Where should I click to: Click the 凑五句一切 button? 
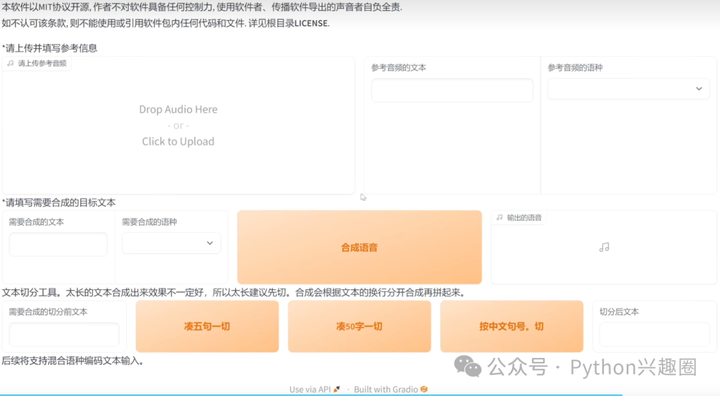pos(207,326)
